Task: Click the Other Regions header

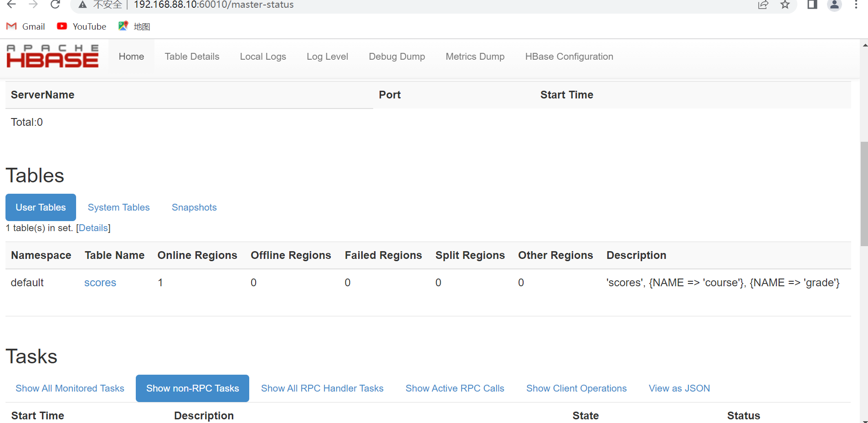Action: click(x=555, y=255)
